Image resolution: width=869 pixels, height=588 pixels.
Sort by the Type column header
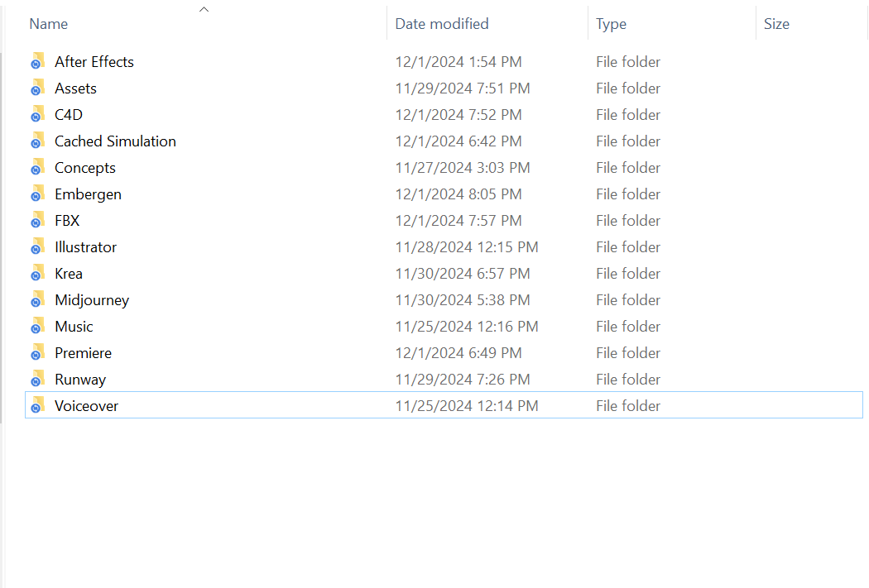tap(612, 24)
